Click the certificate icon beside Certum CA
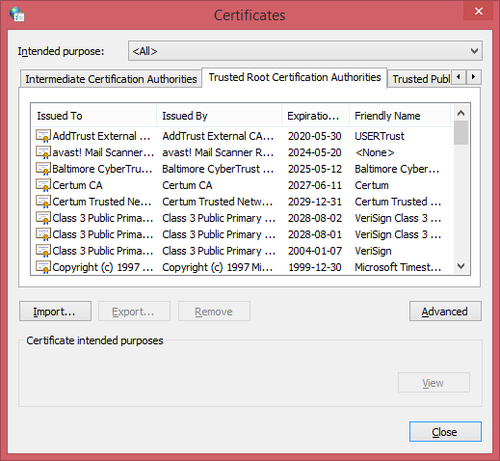The image size is (500, 461). [x=43, y=185]
